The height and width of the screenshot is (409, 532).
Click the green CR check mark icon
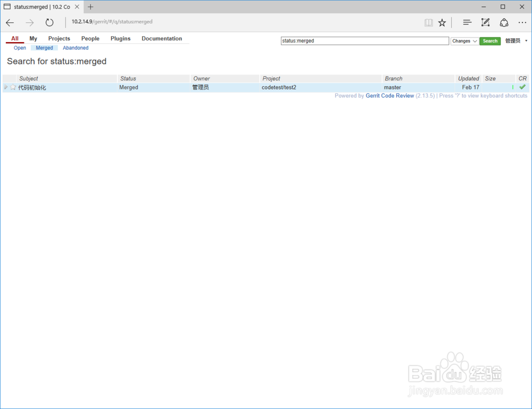coord(522,87)
